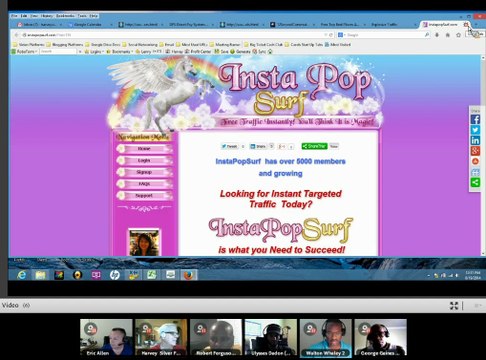Open the Support navigation button

pos(144,195)
